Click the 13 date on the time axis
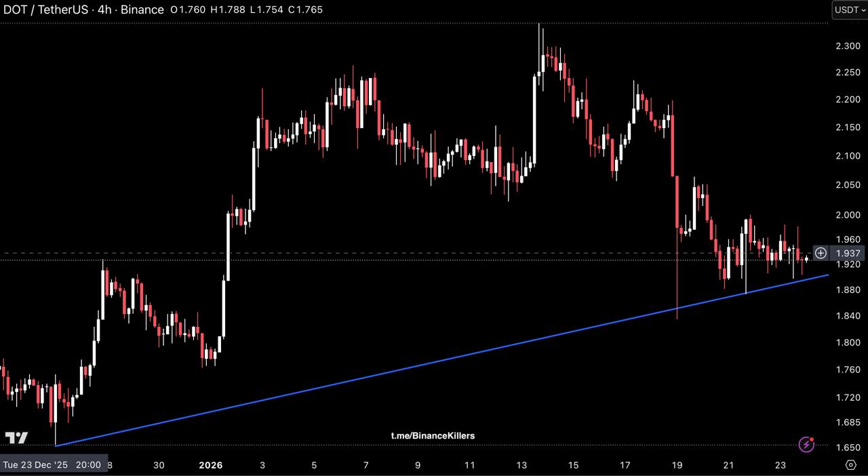This screenshot has height=476, width=868. coord(521,465)
